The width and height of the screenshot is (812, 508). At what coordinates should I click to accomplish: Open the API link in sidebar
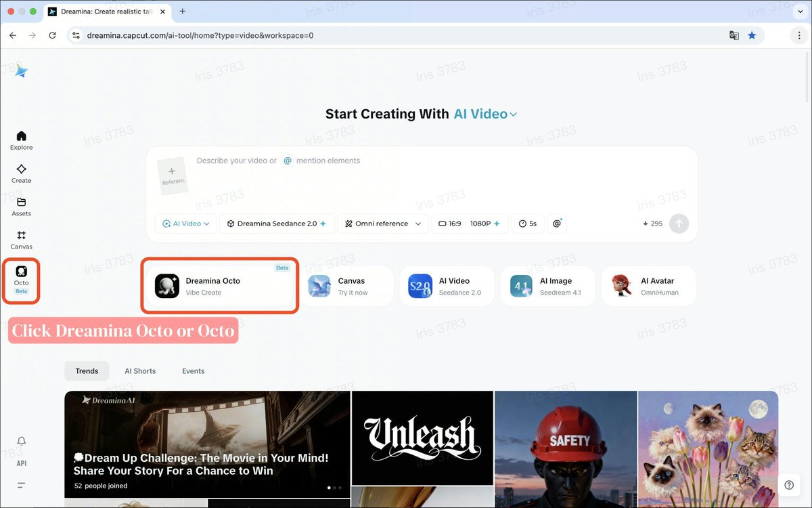click(x=21, y=463)
